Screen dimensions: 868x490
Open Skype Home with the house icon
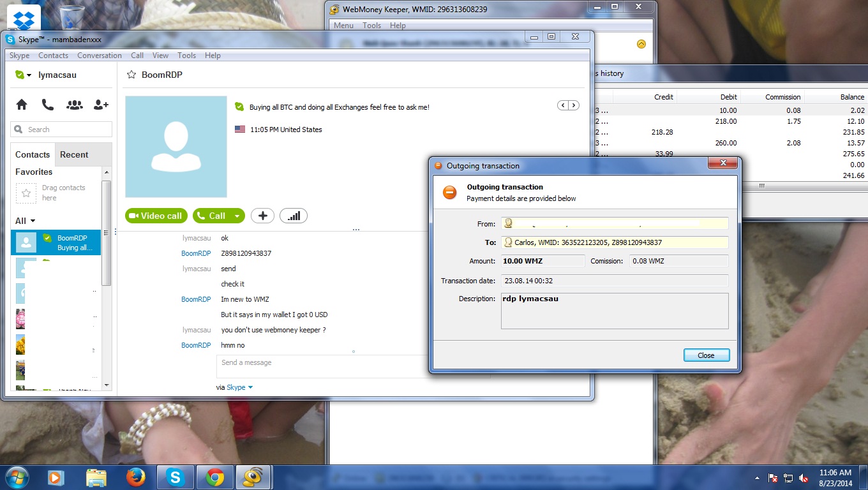tap(22, 105)
